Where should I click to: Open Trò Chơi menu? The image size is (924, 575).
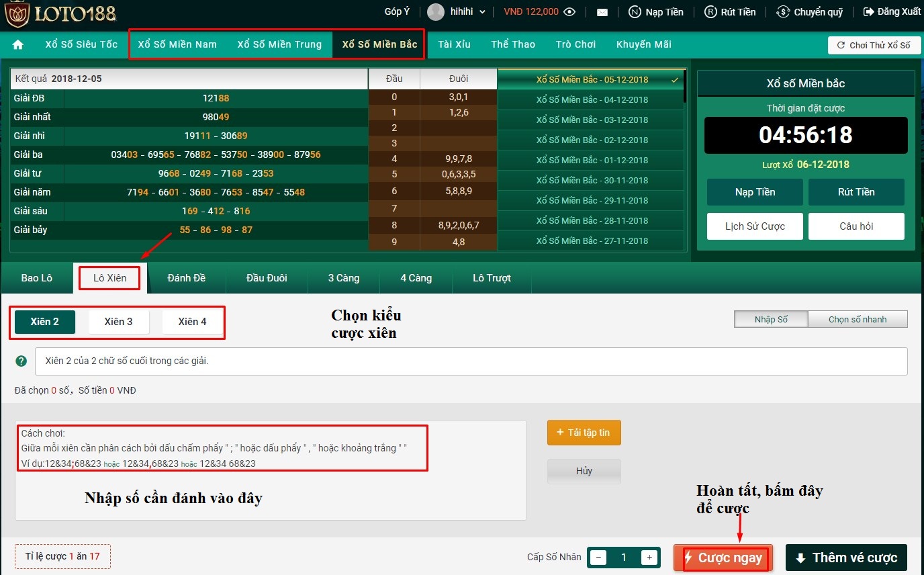coord(576,45)
